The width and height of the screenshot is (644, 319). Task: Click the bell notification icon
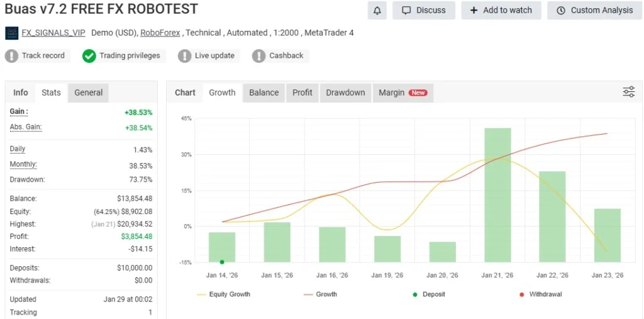coord(377,10)
